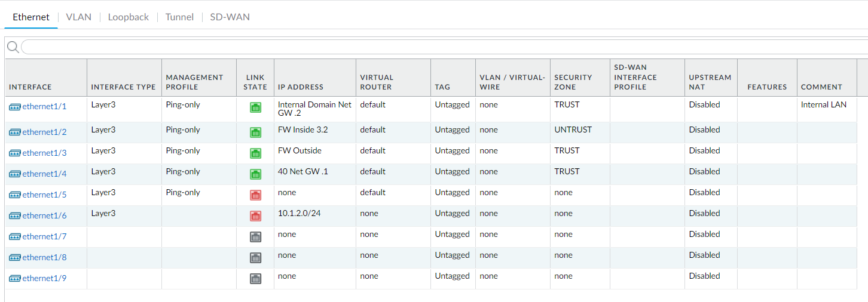
Task: Click gray link state icon for ethernet1/7
Action: pos(255,237)
